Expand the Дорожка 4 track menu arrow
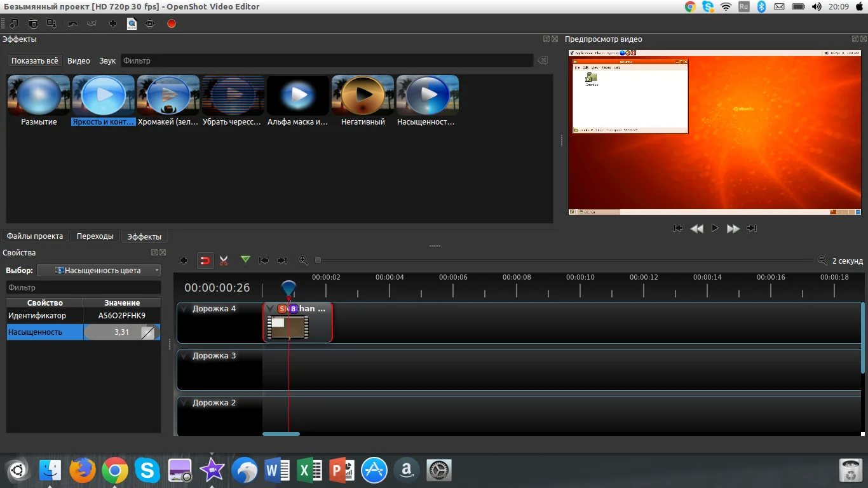This screenshot has height=488, width=868. (x=184, y=309)
